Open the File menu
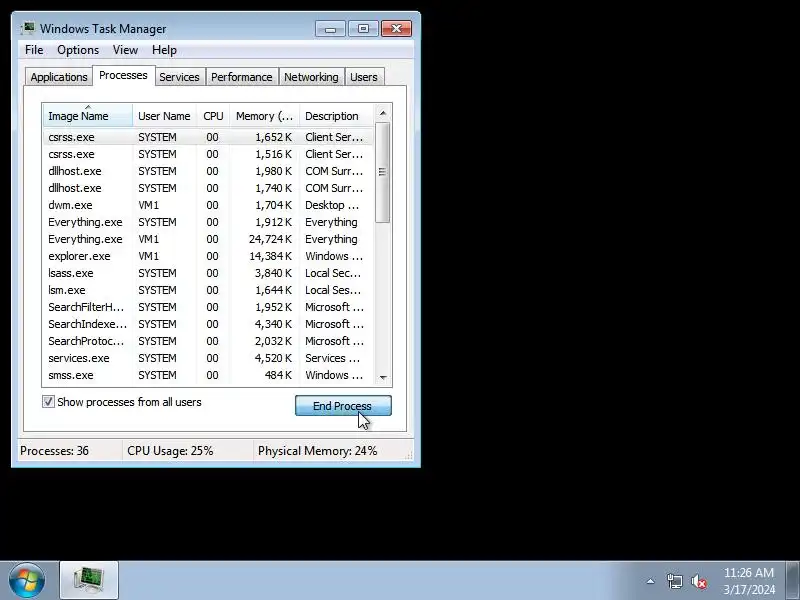This screenshot has width=800, height=600. 34,49
